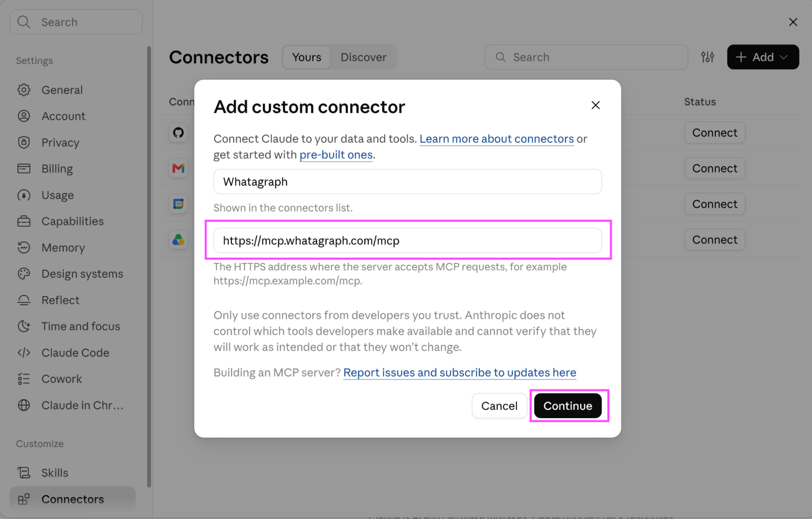Connect the GitHub connector
This screenshot has width=812, height=519.
pyautogui.click(x=715, y=132)
